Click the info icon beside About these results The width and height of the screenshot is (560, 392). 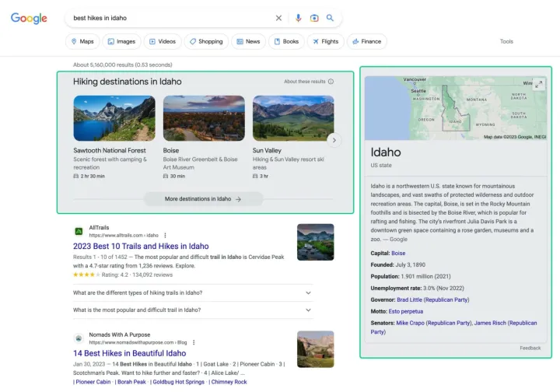(x=331, y=82)
